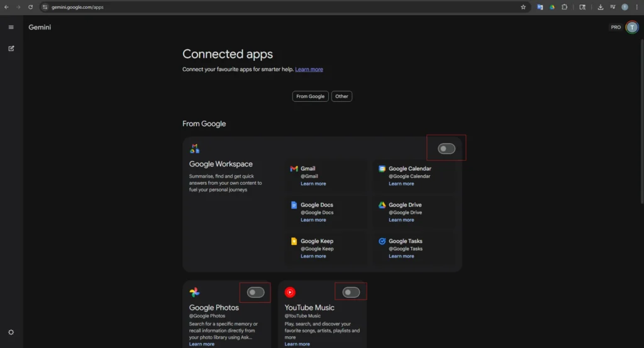Click the address bar URL gemini.google.com/apps
644x348 pixels.
[x=77, y=7]
